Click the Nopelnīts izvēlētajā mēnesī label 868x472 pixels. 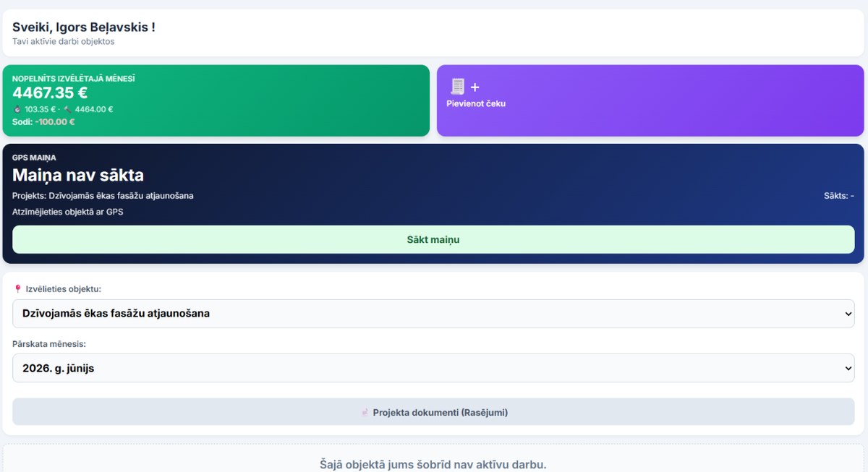[x=74, y=78]
